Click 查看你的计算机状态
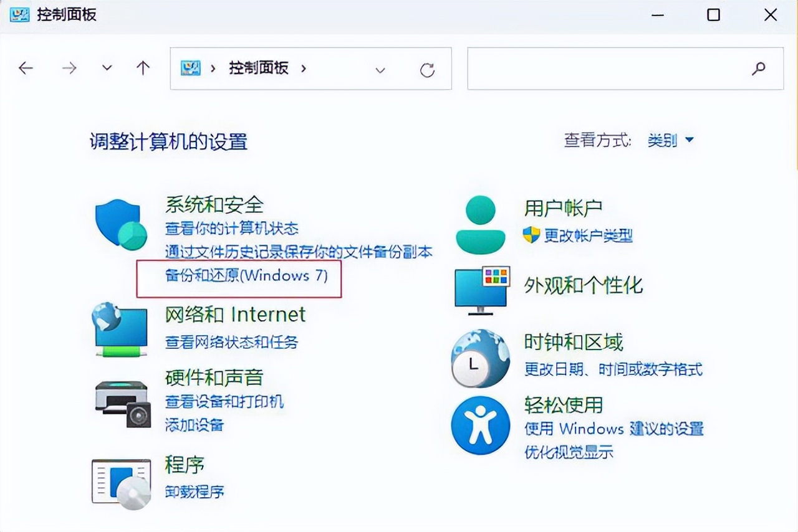Image resolution: width=798 pixels, height=532 pixels. 231,229
